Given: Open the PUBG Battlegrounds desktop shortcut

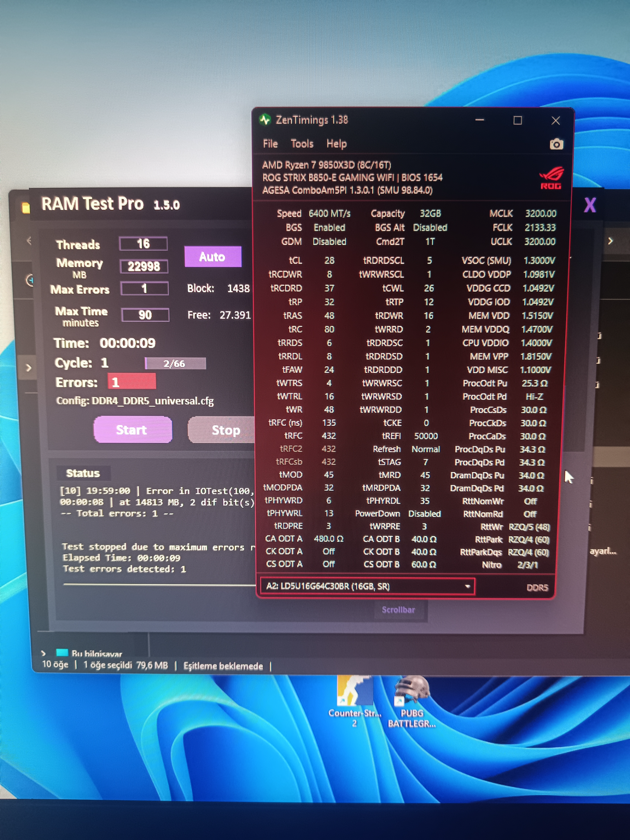Looking at the screenshot, I should (412, 701).
